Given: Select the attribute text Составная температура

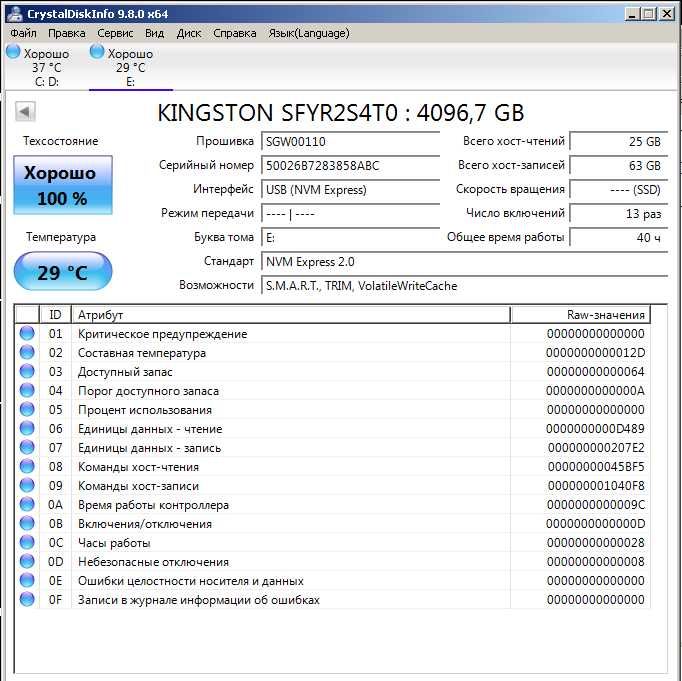Looking at the screenshot, I should click(142, 353).
